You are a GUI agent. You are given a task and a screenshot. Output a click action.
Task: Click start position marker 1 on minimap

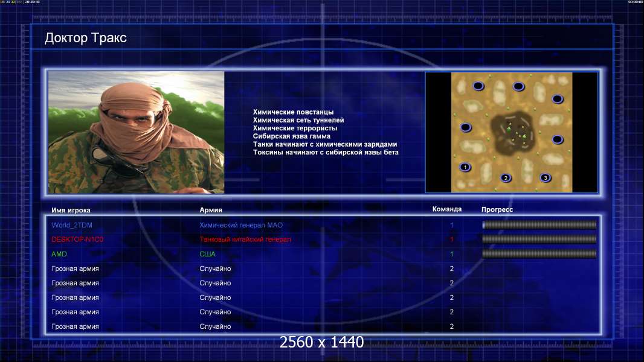(465, 167)
